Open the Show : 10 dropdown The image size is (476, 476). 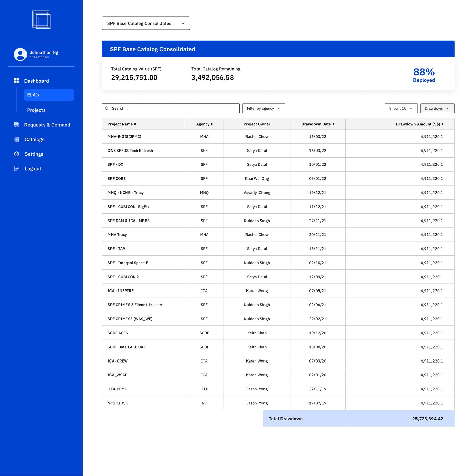(x=401, y=108)
